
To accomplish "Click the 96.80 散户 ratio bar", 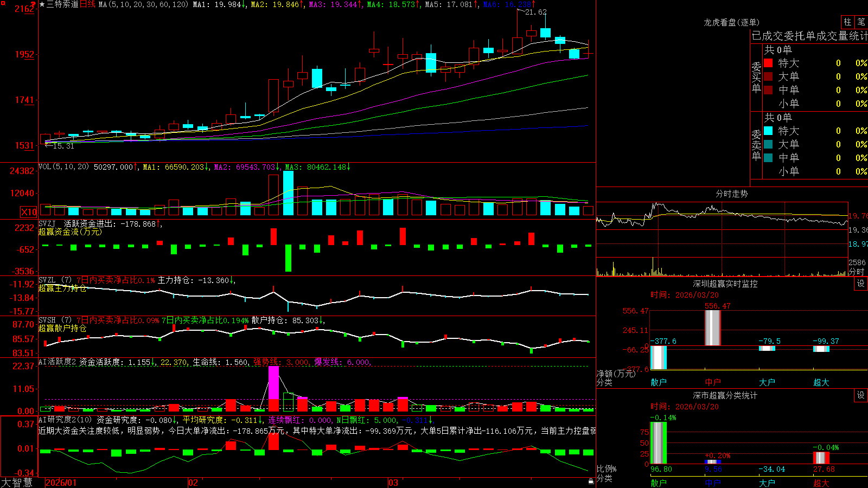I will (659, 443).
